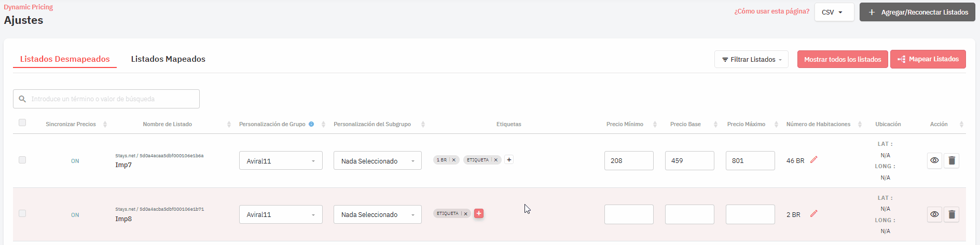This screenshot has height=245, width=980.
Task: Click the Ubicación column header
Action: 888,125
